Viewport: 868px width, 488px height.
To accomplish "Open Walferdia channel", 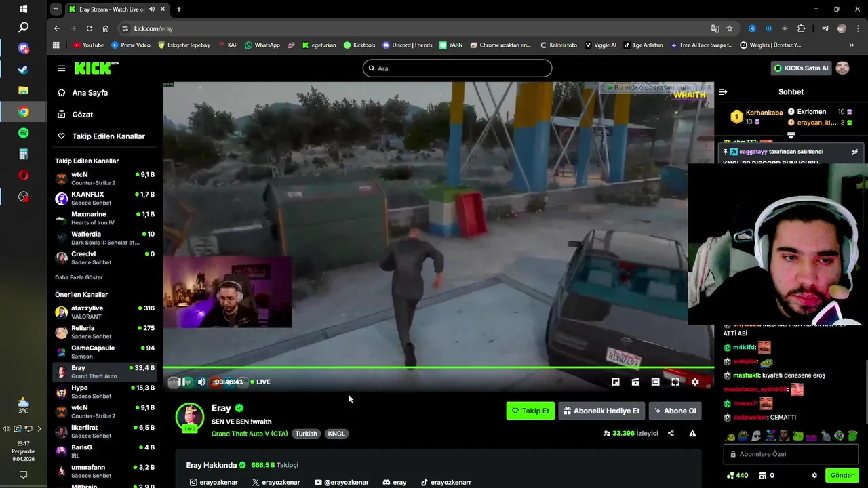I will coord(105,238).
